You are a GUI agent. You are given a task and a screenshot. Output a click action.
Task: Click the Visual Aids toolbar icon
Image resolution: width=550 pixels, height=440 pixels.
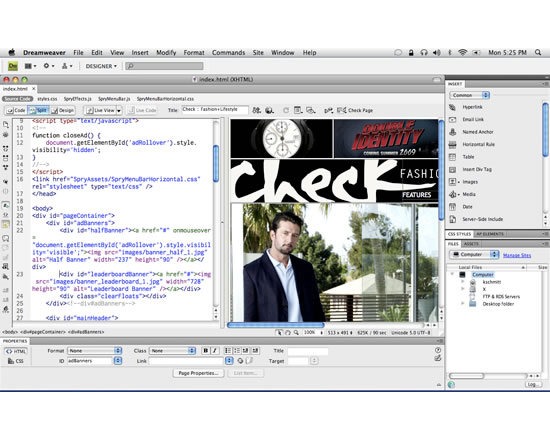point(311,110)
